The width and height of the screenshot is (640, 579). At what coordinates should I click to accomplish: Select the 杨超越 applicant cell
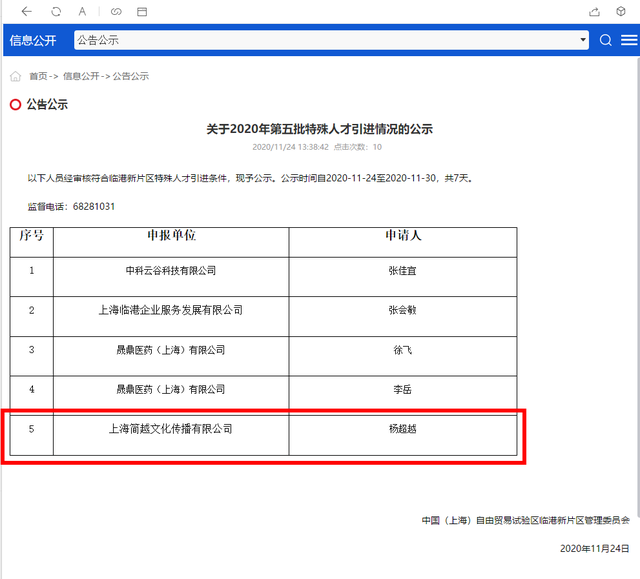(402, 429)
